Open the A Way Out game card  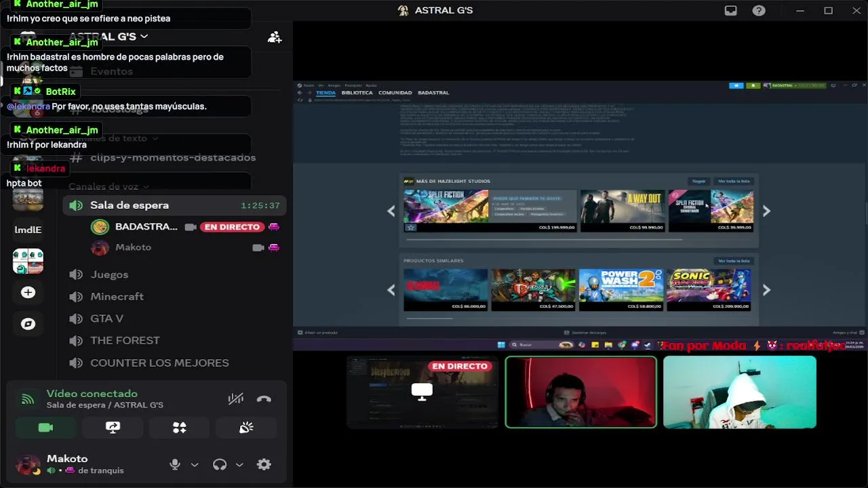[622, 211]
